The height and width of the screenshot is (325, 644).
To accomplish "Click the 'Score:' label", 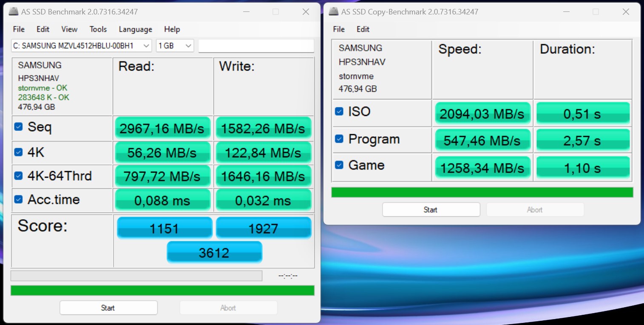I will pyautogui.click(x=43, y=226).
